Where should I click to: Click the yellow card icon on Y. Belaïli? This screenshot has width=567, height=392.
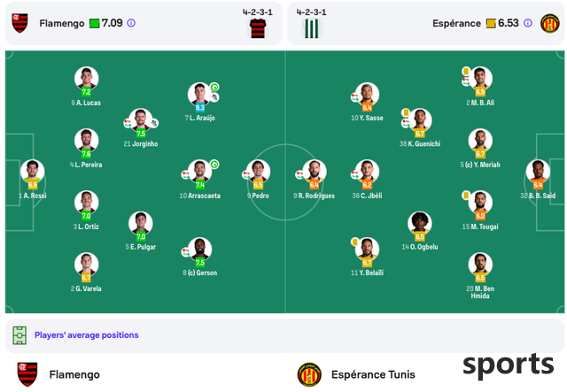pos(354,242)
